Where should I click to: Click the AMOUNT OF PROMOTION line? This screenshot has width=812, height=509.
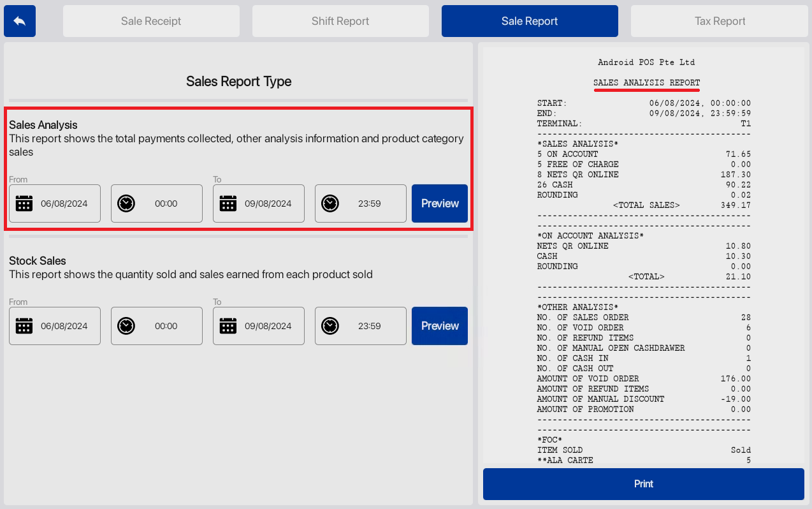tap(644, 409)
